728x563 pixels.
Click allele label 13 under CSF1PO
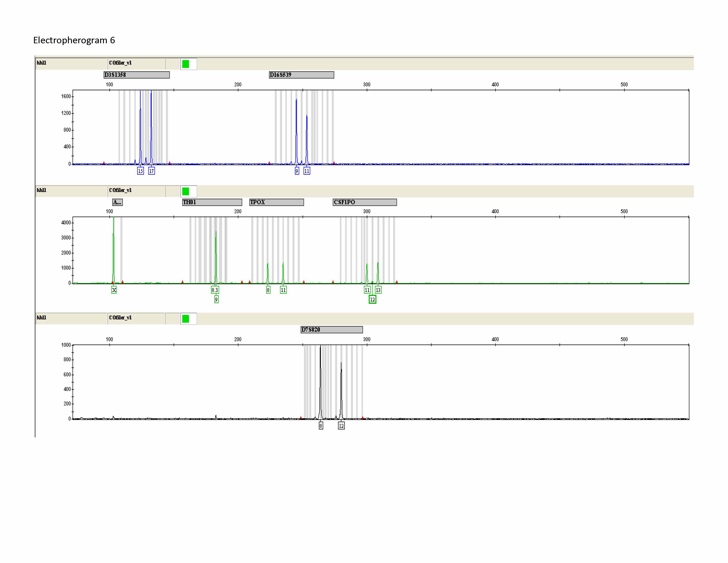point(378,290)
